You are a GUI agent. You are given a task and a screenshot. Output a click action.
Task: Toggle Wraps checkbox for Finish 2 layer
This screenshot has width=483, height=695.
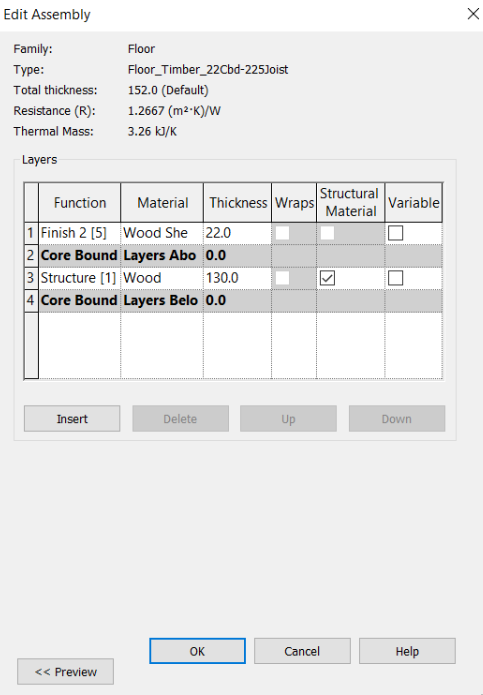coord(282,233)
